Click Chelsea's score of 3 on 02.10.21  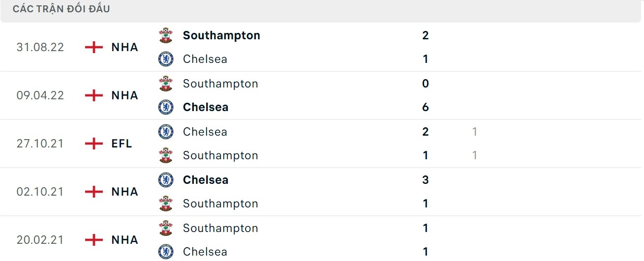tap(426, 180)
